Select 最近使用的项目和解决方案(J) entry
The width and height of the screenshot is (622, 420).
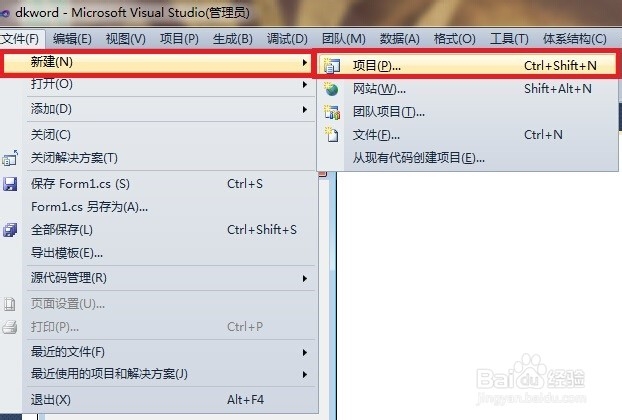point(170,374)
